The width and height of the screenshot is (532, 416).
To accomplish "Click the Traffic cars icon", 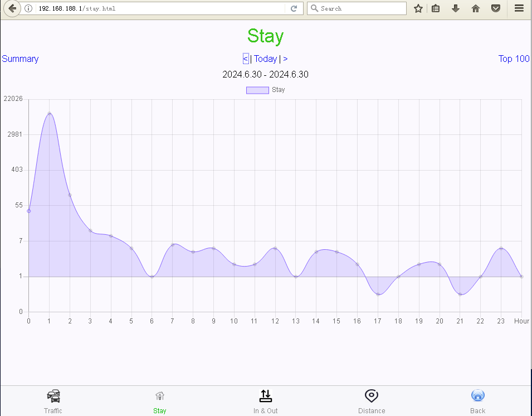I will (53, 396).
